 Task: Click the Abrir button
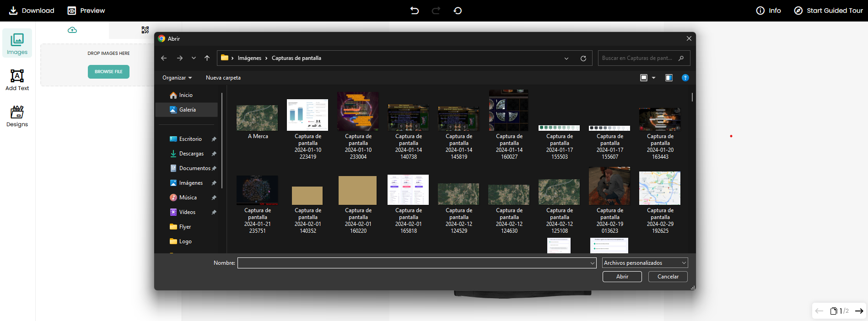point(622,277)
